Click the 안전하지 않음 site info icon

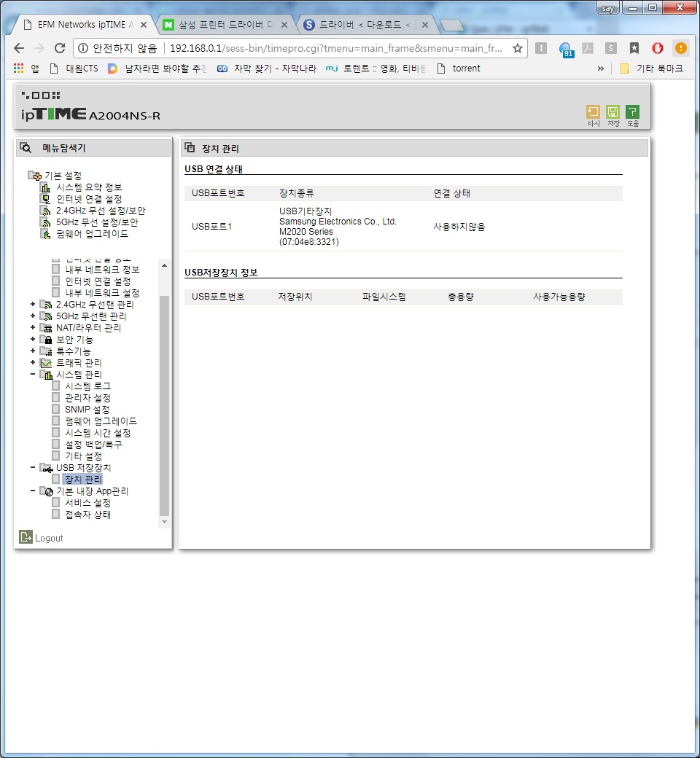coord(83,48)
